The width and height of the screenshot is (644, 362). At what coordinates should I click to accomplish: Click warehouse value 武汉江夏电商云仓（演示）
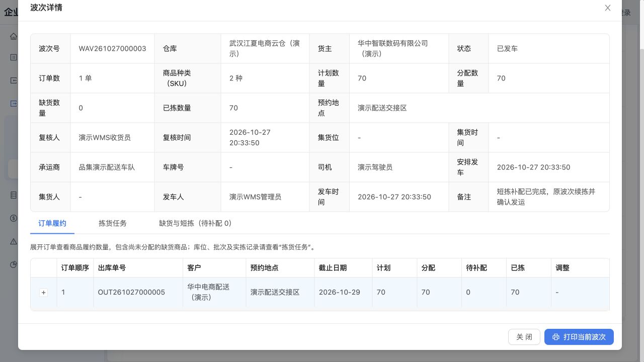(x=265, y=49)
